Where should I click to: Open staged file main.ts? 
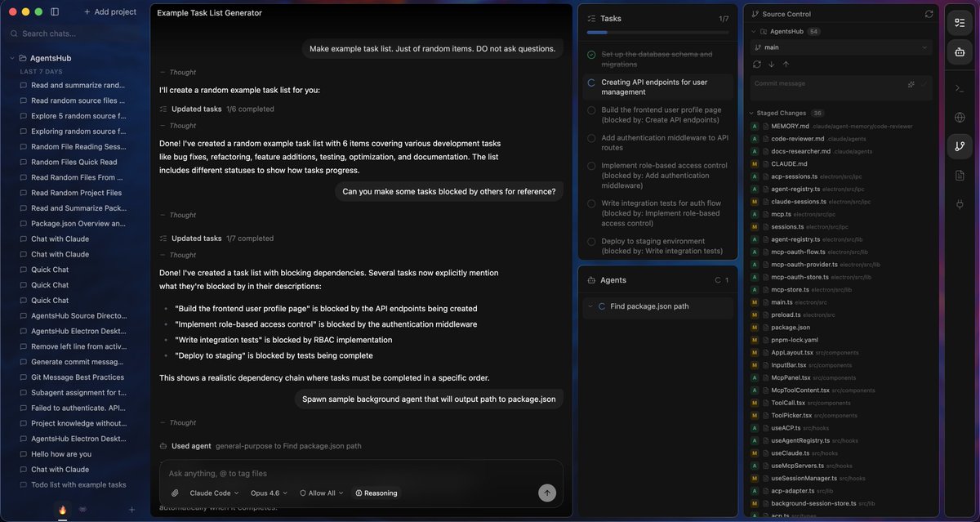pyautogui.click(x=841, y=302)
